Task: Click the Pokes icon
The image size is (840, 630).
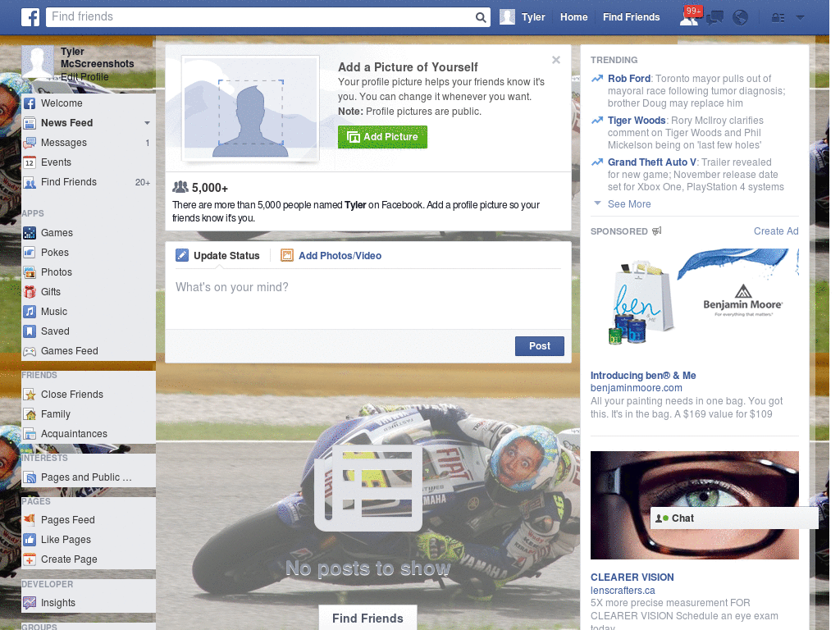Action: click(30, 253)
